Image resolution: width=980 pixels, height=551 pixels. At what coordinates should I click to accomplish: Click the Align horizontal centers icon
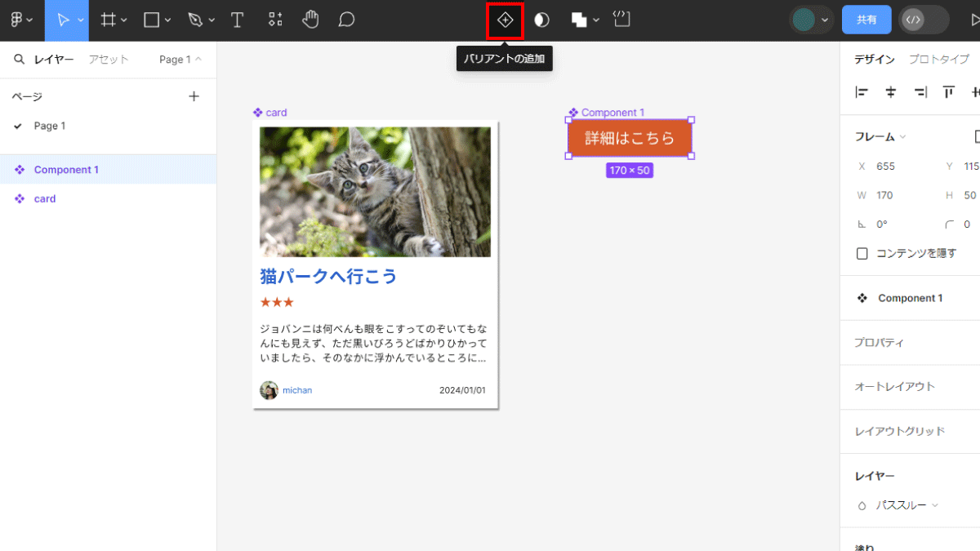(891, 92)
